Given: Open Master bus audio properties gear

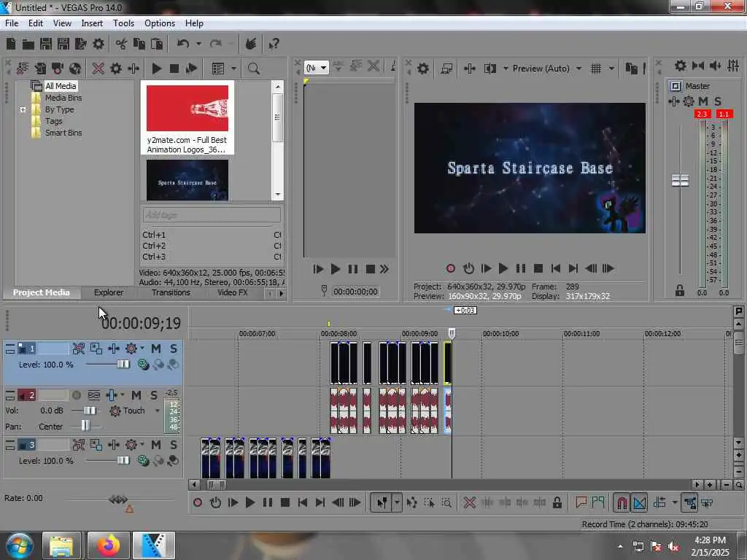Looking at the screenshot, I should tap(681, 66).
